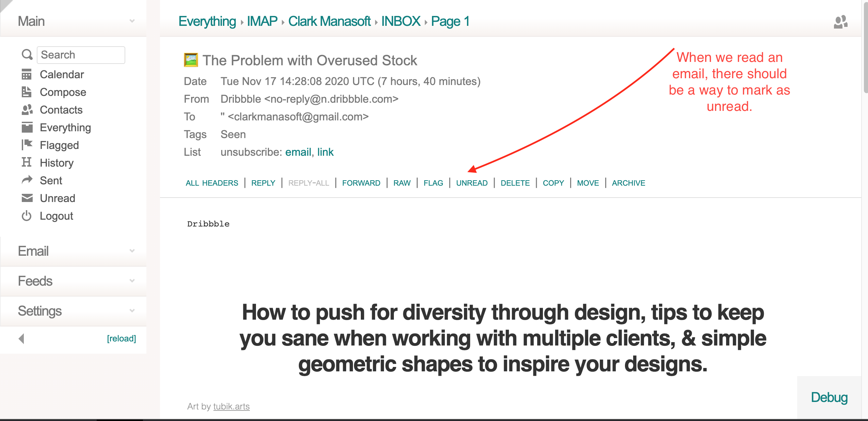
Task: Click the [reload] link in sidebar
Action: pos(121,338)
